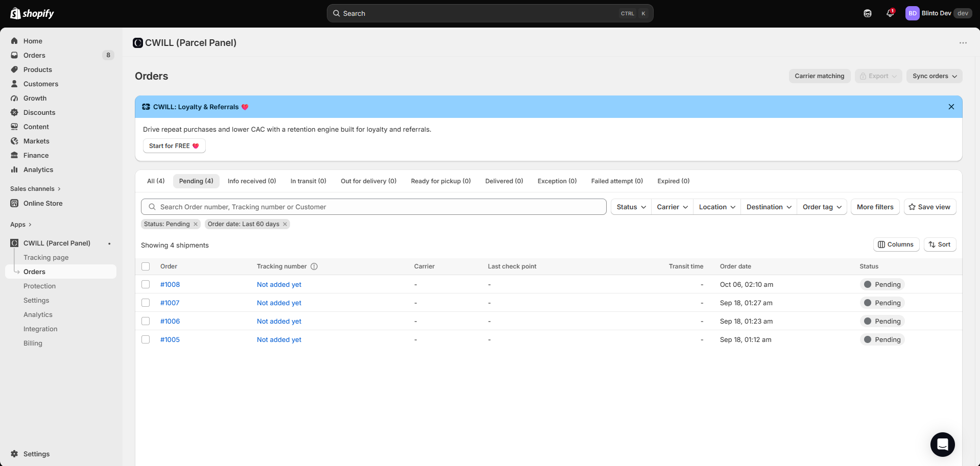Switch to the Exception (0) tab
Image resolution: width=980 pixels, height=466 pixels.
tap(557, 181)
